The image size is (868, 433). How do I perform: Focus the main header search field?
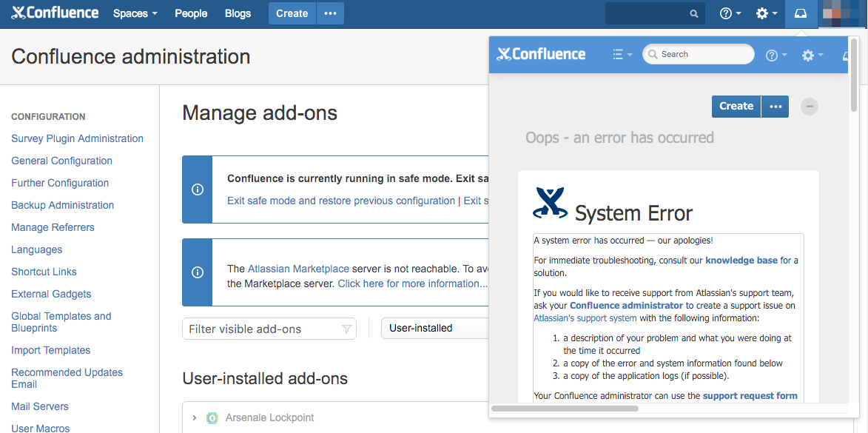pos(655,13)
